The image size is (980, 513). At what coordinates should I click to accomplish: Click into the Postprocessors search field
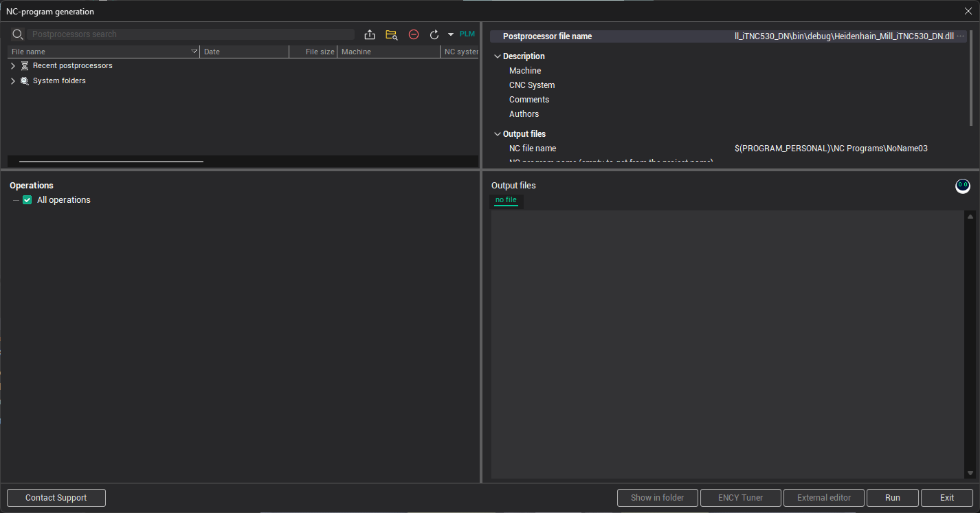point(192,34)
